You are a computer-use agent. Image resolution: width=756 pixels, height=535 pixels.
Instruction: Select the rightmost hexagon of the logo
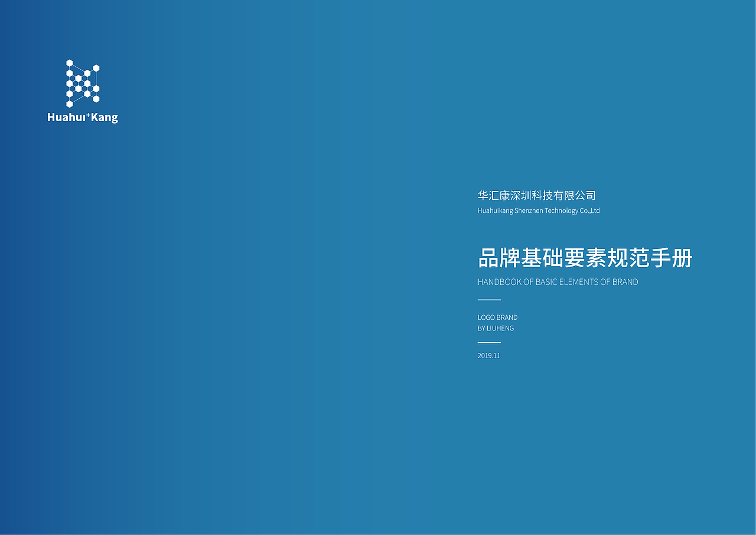[x=96, y=67]
